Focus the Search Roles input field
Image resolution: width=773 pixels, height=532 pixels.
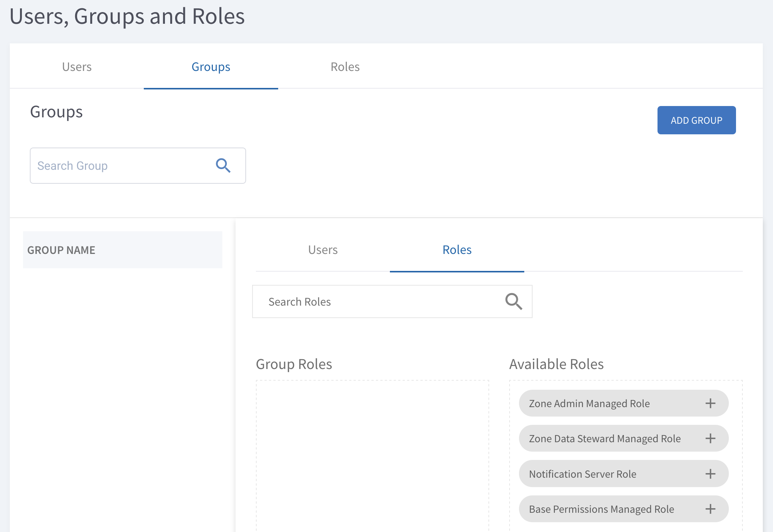coord(392,301)
